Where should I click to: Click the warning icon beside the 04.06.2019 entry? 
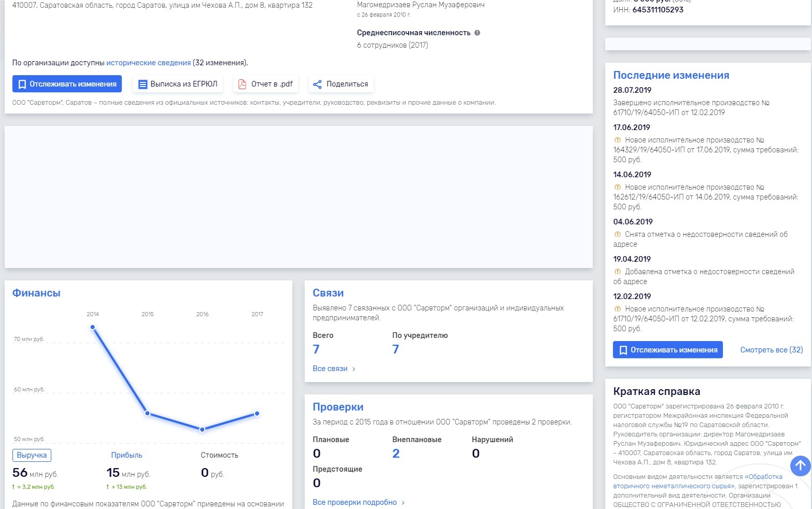coord(617,234)
